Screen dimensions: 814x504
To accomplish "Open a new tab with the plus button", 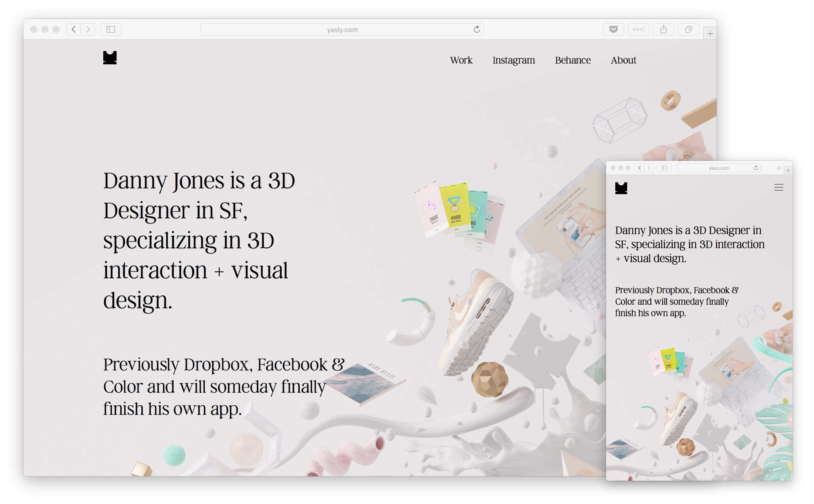I will (x=710, y=33).
